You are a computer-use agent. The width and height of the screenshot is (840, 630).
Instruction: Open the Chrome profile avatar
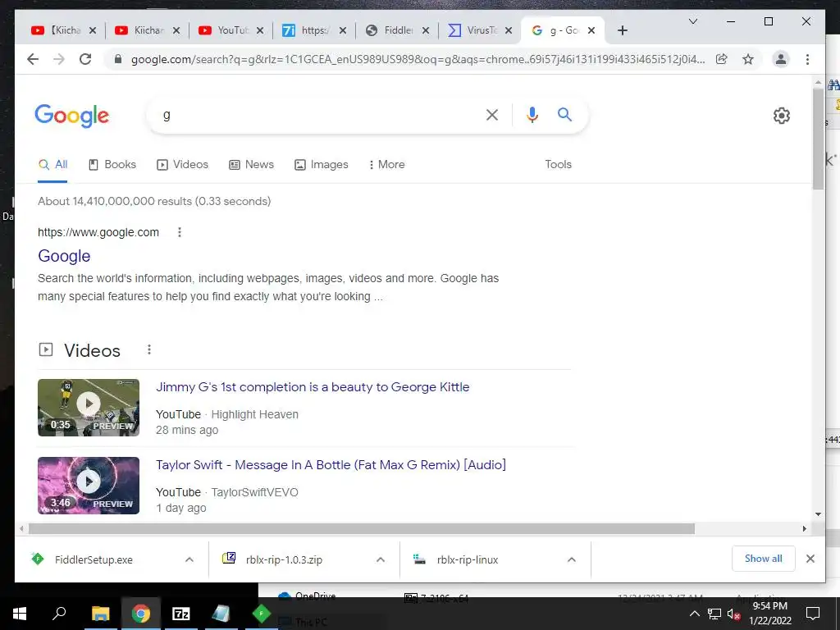coord(781,59)
